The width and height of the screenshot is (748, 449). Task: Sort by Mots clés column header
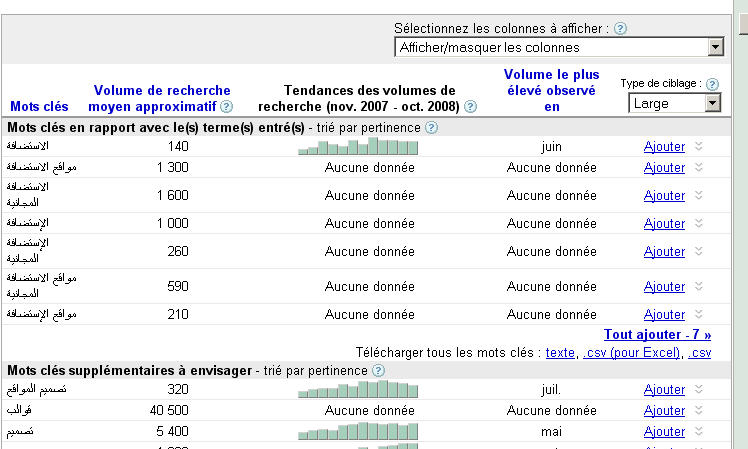pyautogui.click(x=40, y=106)
